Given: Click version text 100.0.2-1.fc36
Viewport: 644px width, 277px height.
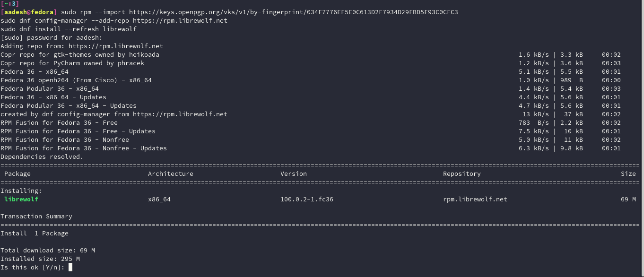Looking at the screenshot, I should click(307, 199).
